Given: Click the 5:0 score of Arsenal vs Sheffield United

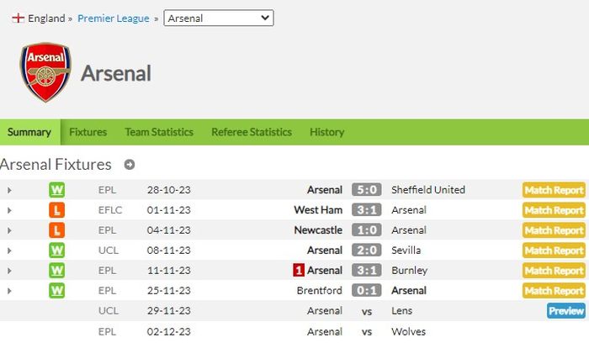Looking at the screenshot, I should click(x=367, y=190).
